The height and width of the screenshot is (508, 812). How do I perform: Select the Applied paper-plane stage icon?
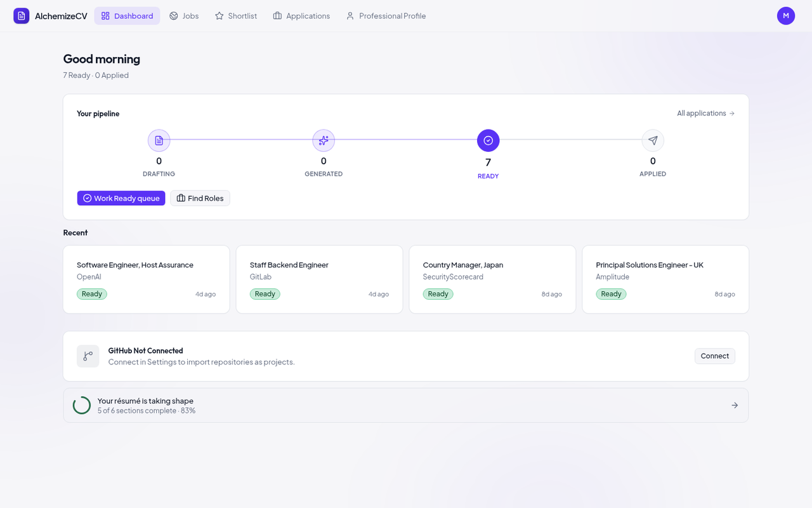[x=653, y=140]
